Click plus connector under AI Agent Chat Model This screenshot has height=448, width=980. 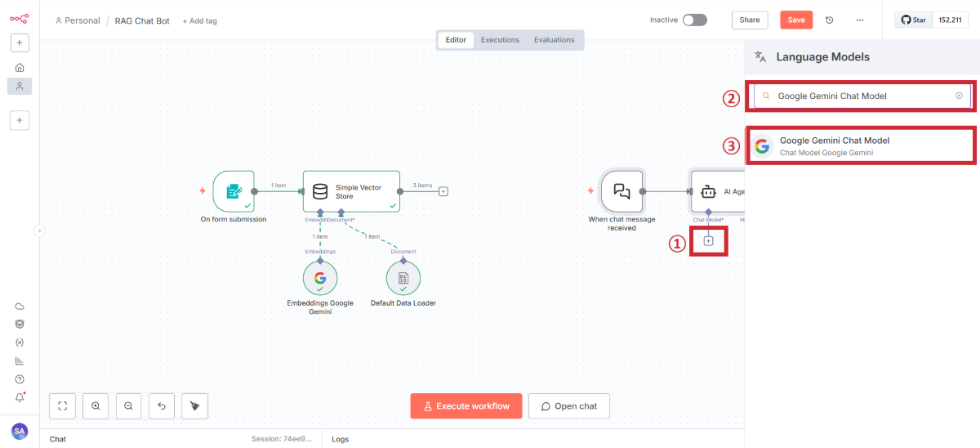708,241
